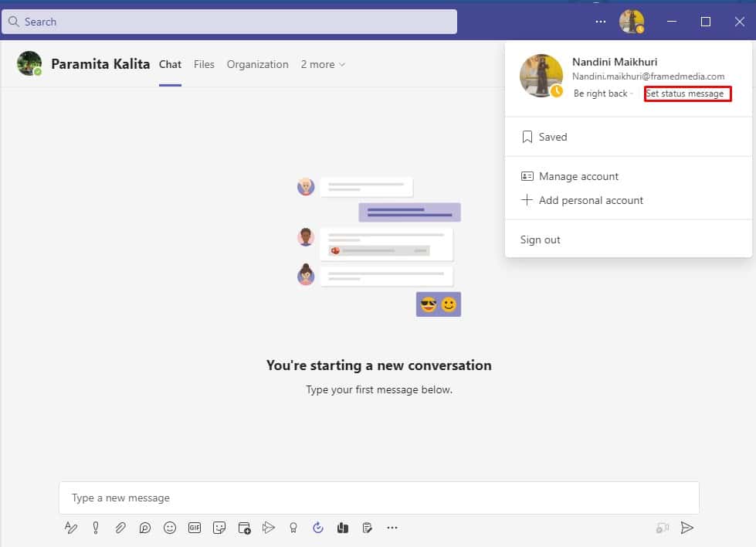The height and width of the screenshot is (547, 756).
Task: Open the Organization tab
Action: (x=257, y=64)
